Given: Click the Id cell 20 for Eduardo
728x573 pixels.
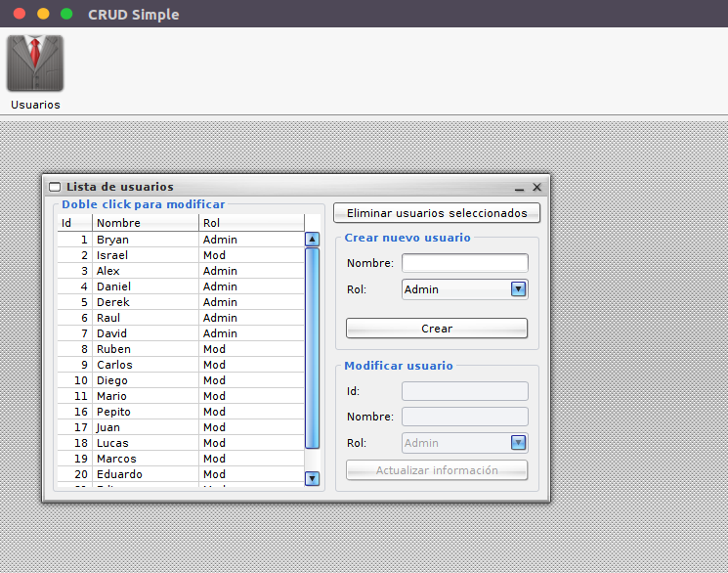Looking at the screenshot, I should tap(74, 474).
